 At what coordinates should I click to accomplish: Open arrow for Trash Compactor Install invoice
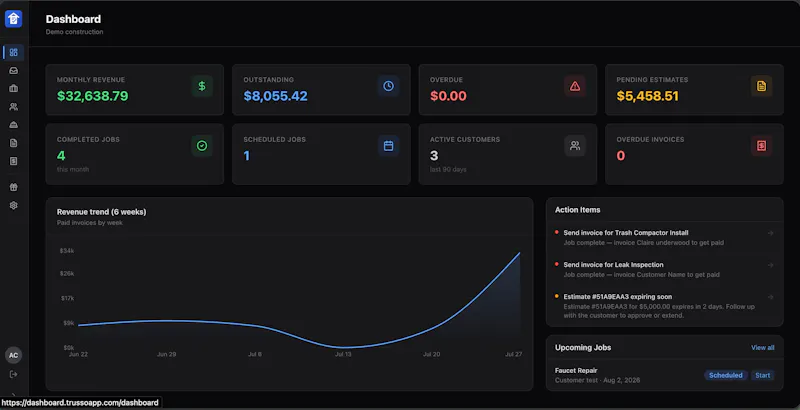[x=770, y=233]
